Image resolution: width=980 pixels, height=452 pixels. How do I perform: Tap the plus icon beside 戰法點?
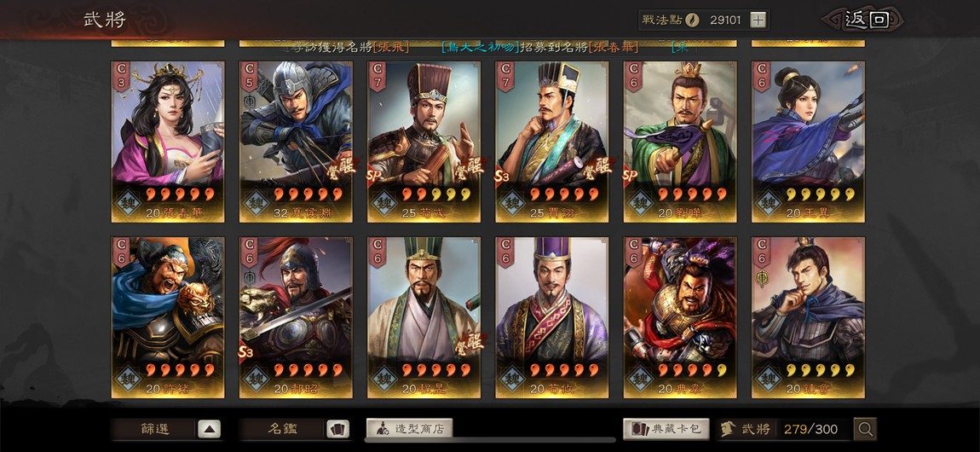click(x=758, y=20)
